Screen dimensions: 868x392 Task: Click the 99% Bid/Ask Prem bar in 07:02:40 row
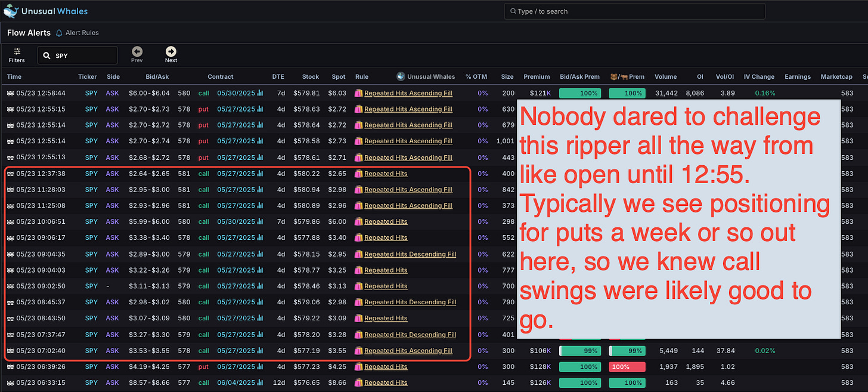581,351
